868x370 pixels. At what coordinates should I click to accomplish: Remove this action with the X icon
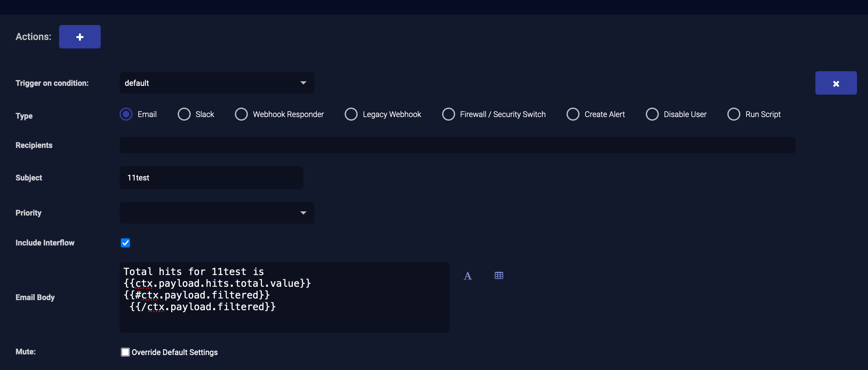coord(836,83)
